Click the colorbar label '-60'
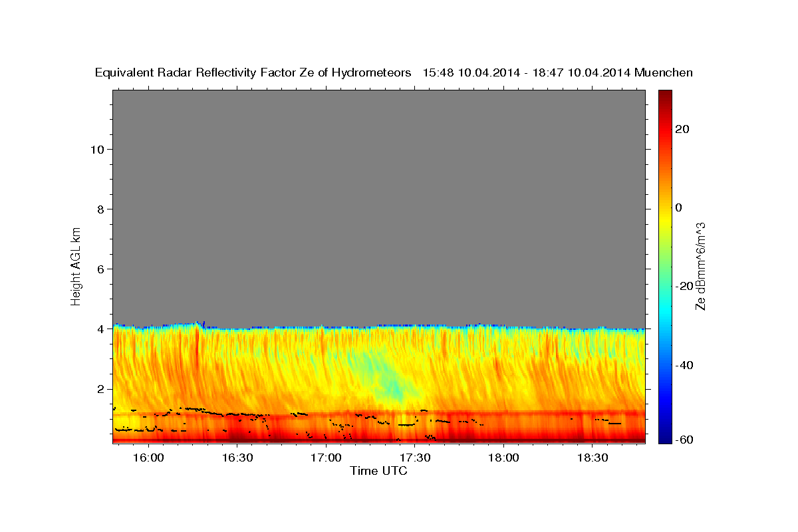The width and height of the screenshot is (798, 532). tap(684, 439)
